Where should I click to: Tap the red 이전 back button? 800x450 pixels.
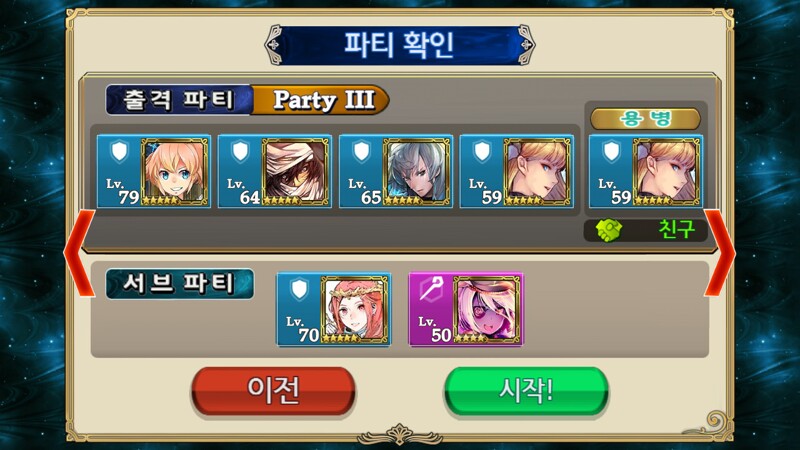[x=273, y=391]
